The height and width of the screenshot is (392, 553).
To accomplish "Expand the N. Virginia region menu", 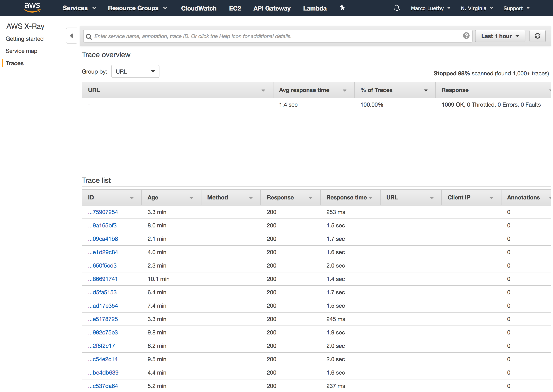I will pyautogui.click(x=477, y=8).
